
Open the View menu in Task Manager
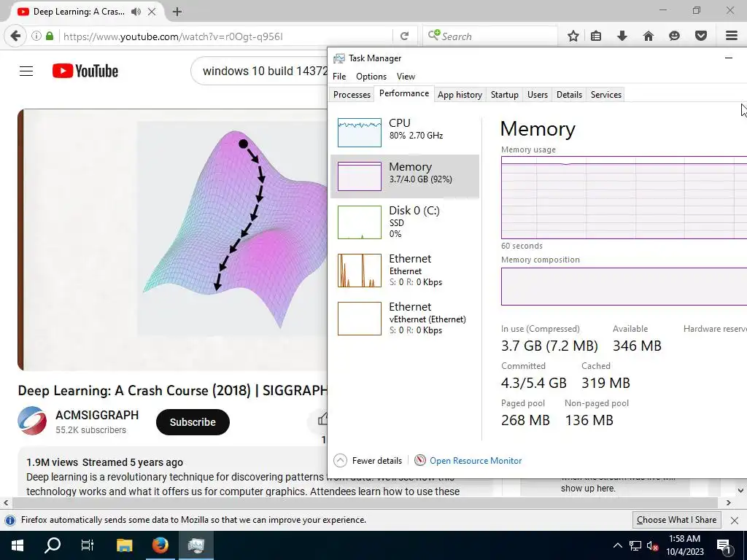click(406, 76)
